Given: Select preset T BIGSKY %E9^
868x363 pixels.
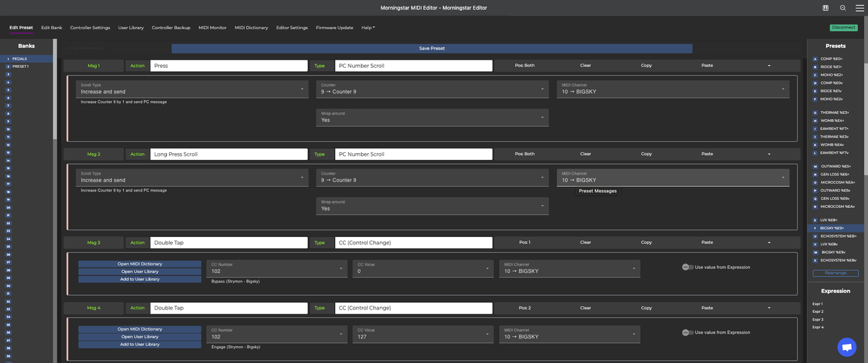Looking at the screenshot, I should click(833, 228).
